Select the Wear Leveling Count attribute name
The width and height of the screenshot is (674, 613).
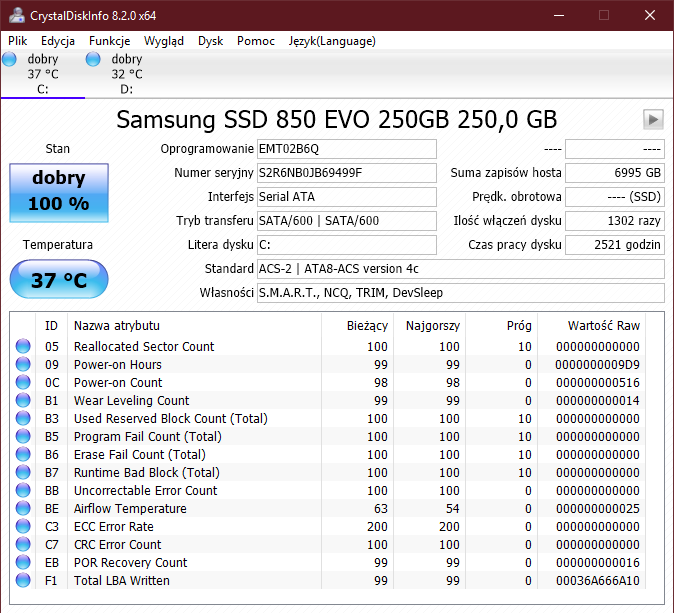[132, 401]
